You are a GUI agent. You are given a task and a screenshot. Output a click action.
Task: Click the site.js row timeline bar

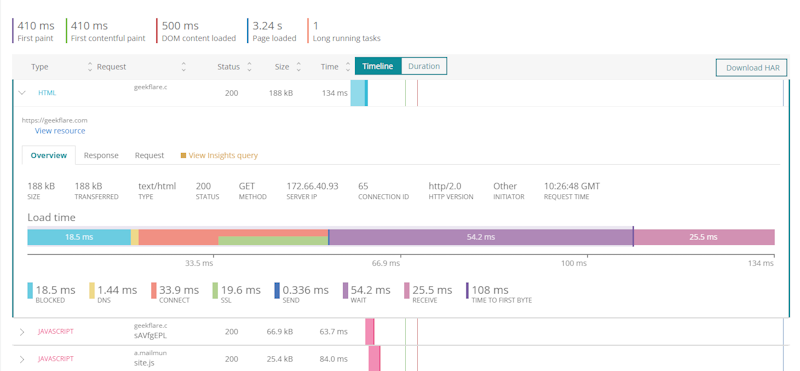(x=374, y=359)
